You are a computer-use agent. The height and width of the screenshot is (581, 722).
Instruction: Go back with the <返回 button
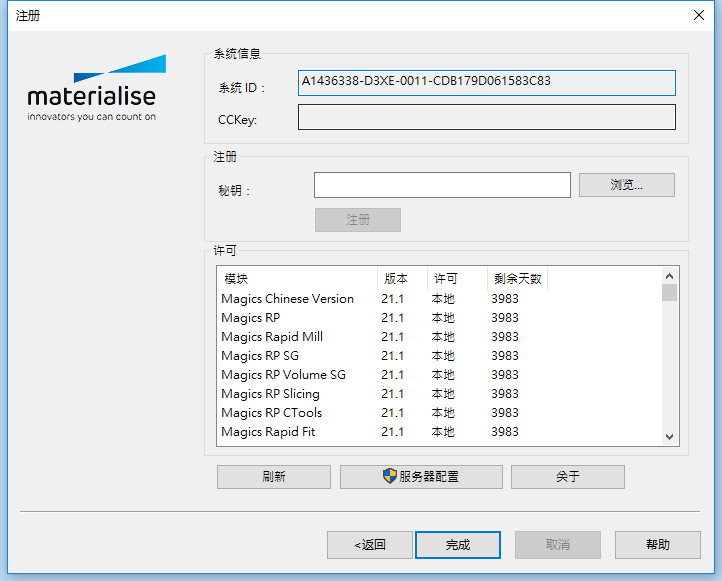[369, 545]
